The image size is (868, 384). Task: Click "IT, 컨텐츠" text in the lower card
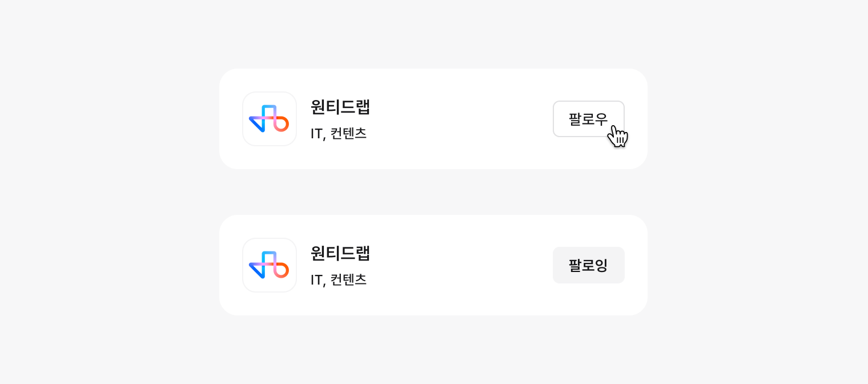click(x=339, y=280)
